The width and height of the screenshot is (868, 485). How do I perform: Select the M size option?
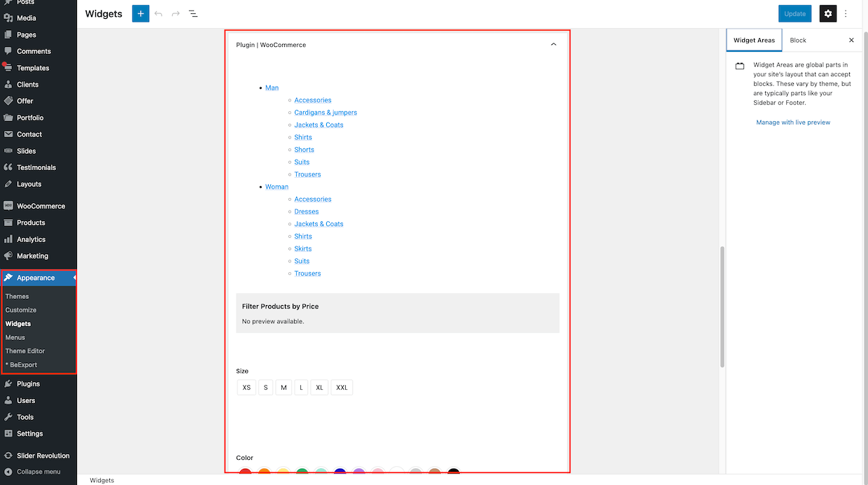tap(283, 387)
